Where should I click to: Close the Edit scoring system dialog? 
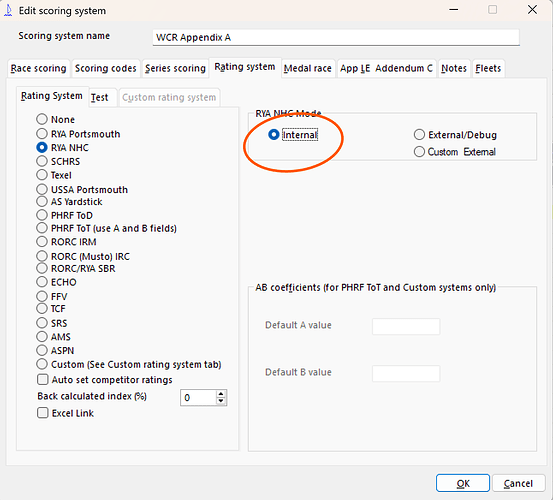[x=532, y=10]
